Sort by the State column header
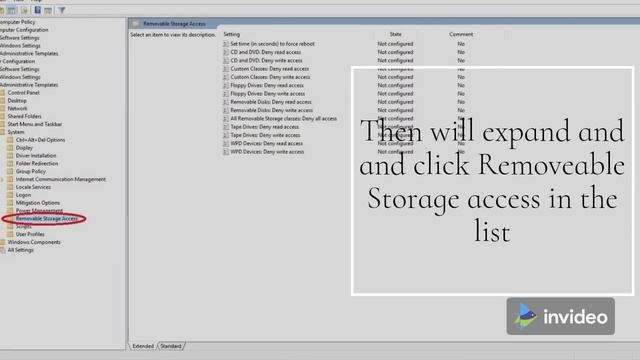 tap(396, 34)
